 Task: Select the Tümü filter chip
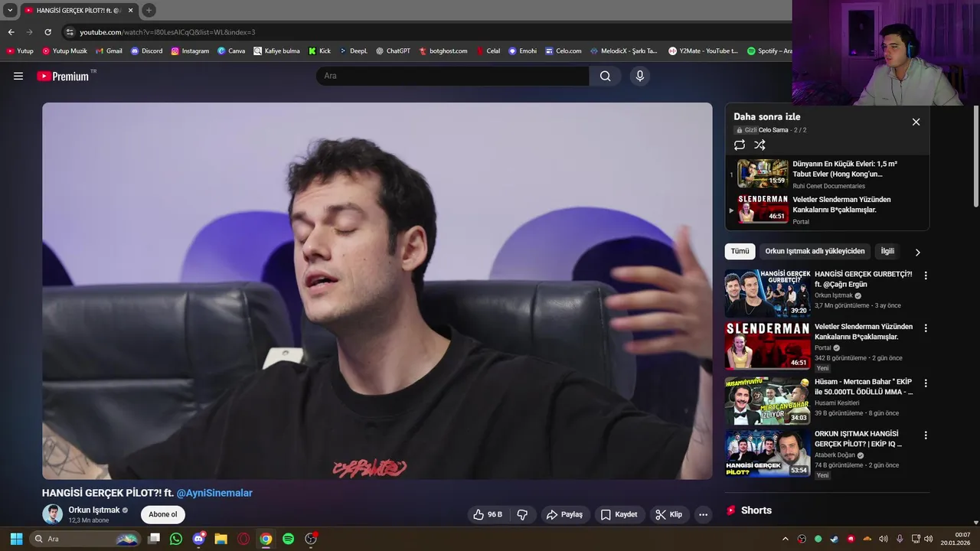[x=740, y=251]
